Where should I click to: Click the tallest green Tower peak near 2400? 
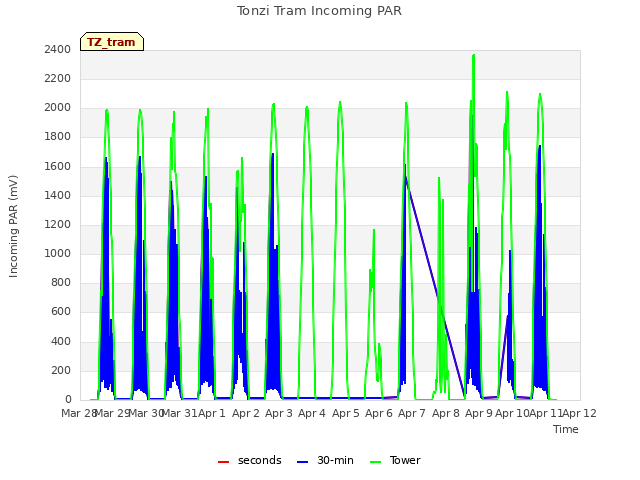coord(473,56)
